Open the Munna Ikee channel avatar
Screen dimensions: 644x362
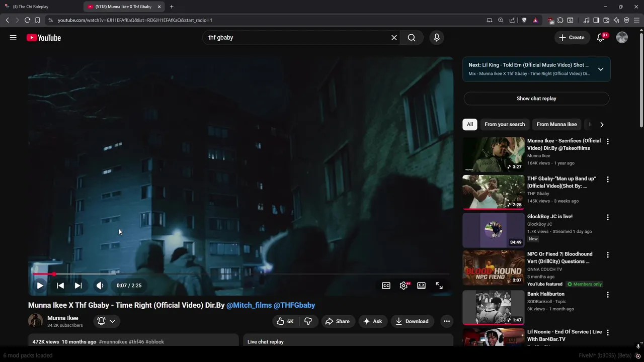(x=36, y=321)
